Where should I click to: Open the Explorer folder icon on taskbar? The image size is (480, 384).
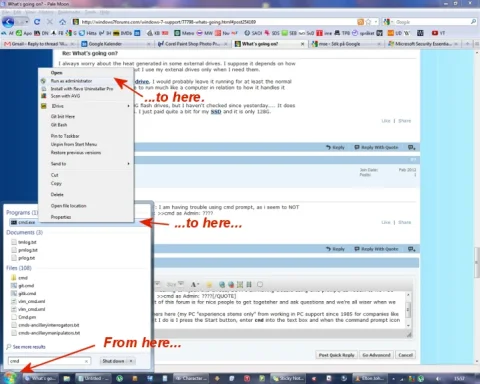[67, 378]
